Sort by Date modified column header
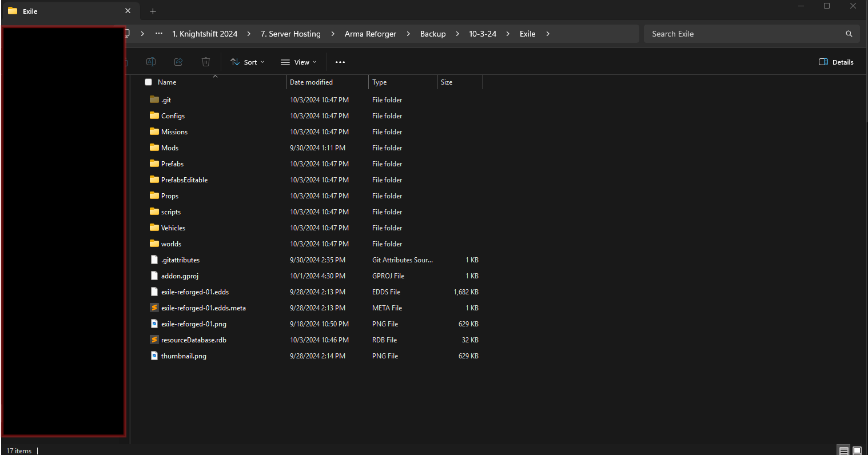The height and width of the screenshot is (455, 868). coord(311,82)
